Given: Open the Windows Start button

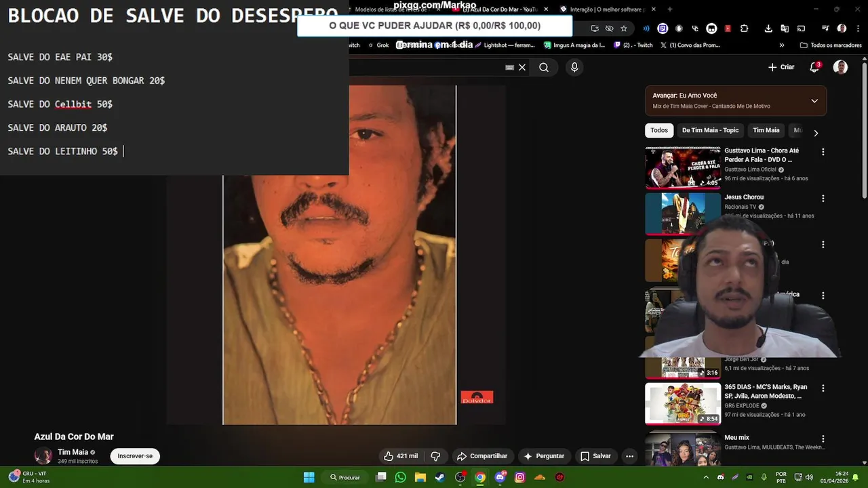Looking at the screenshot, I should click(309, 477).
